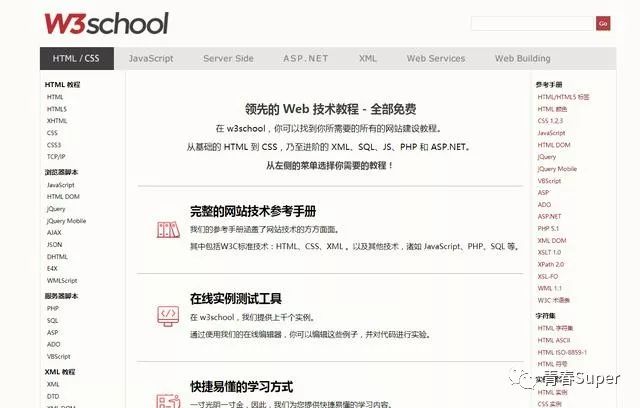640x408 pixels.
Task: Click the 参考手册 section heading
Action: pos(549,84)
